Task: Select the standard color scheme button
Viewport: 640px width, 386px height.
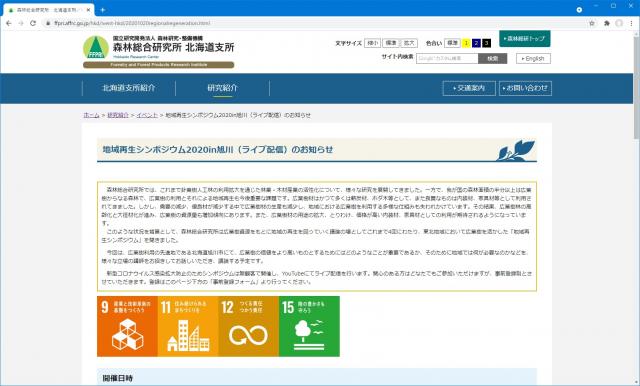Action: tap(452, 43)
